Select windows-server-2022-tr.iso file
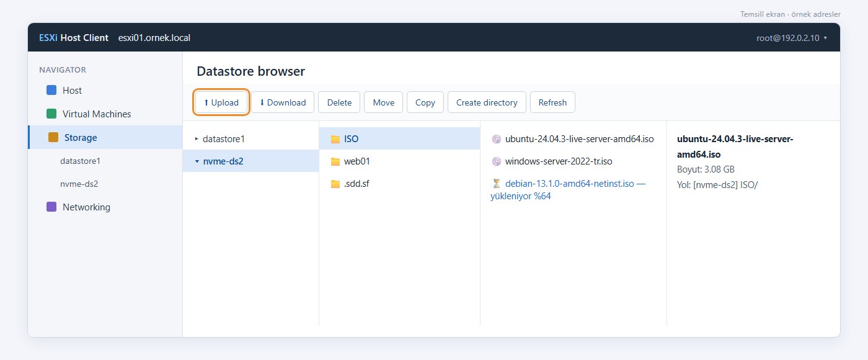Viewport: 868px width, 360px height. (573, 161)
